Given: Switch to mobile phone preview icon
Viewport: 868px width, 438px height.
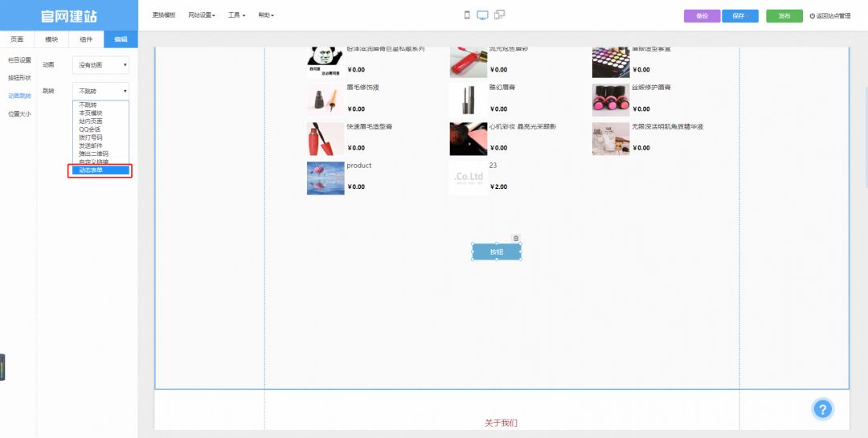Looking at the screenshot, I should [467, 15].
